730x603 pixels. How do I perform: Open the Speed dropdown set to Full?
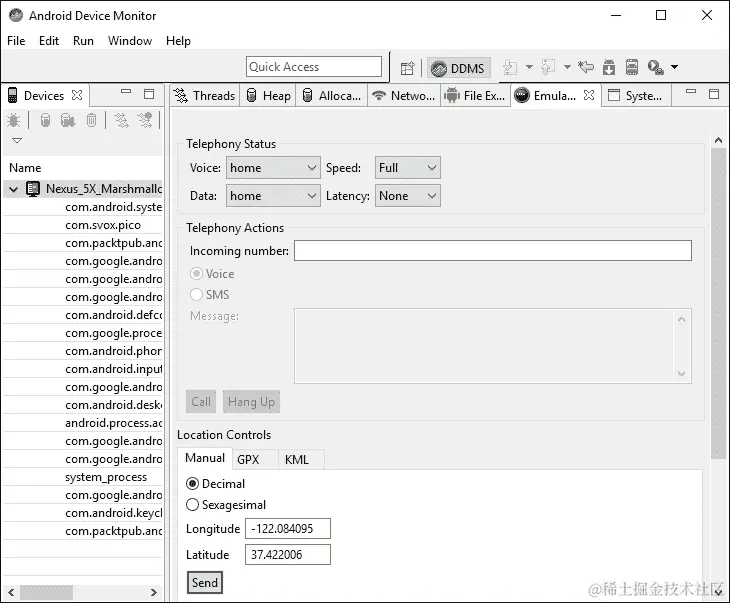(408, 168)
